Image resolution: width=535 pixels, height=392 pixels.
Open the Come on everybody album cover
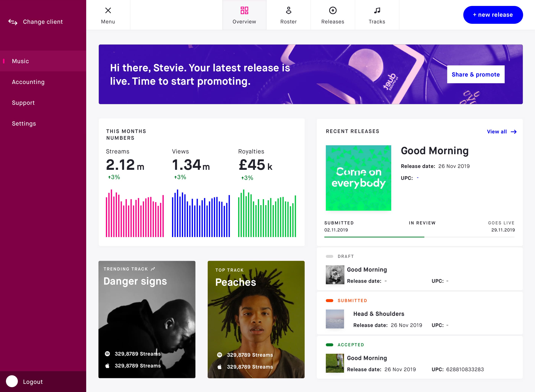tap(358, 178)
